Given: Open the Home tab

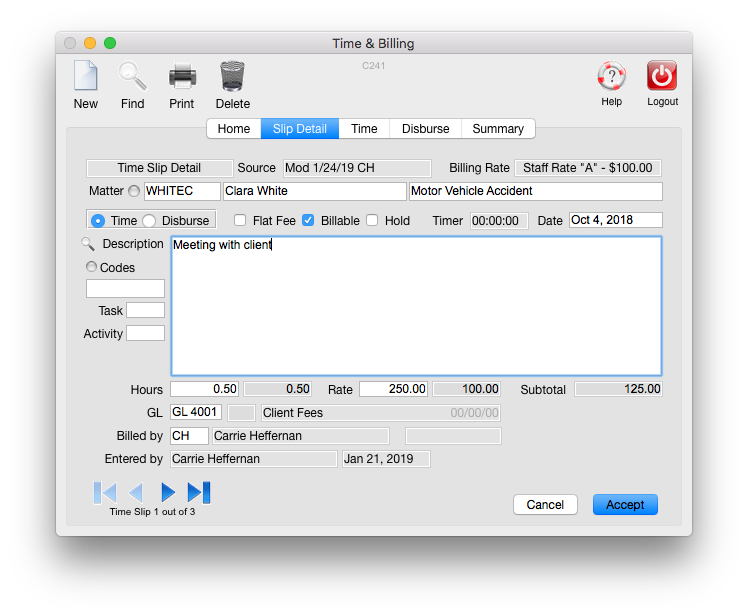Looking at the screenshot, I should click(234, 129).
